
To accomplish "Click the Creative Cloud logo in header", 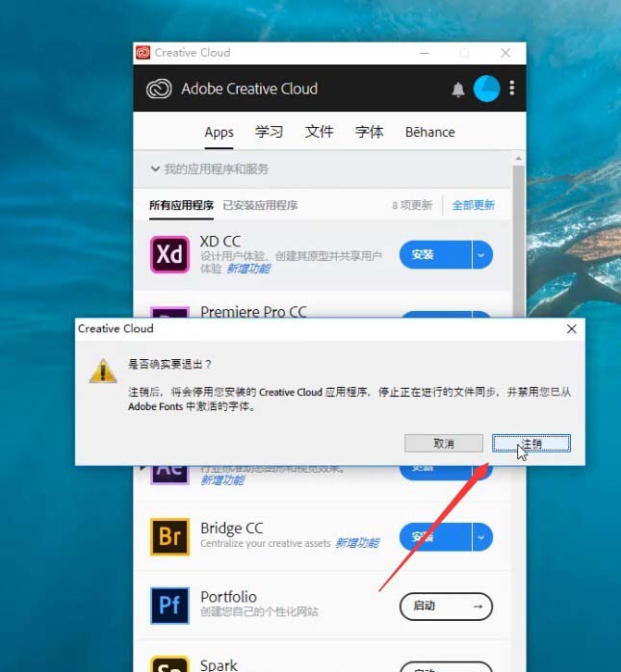I will 159,89.
